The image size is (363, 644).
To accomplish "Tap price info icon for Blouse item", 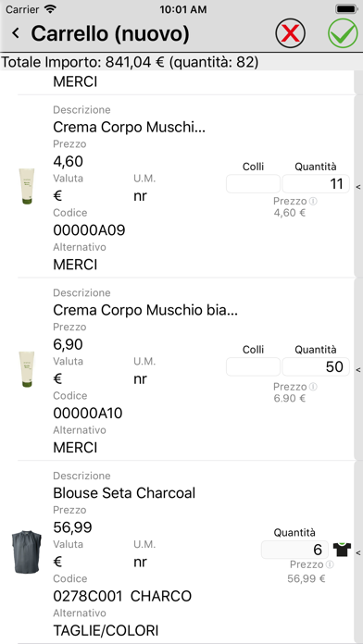I will [x=330, y=564].
